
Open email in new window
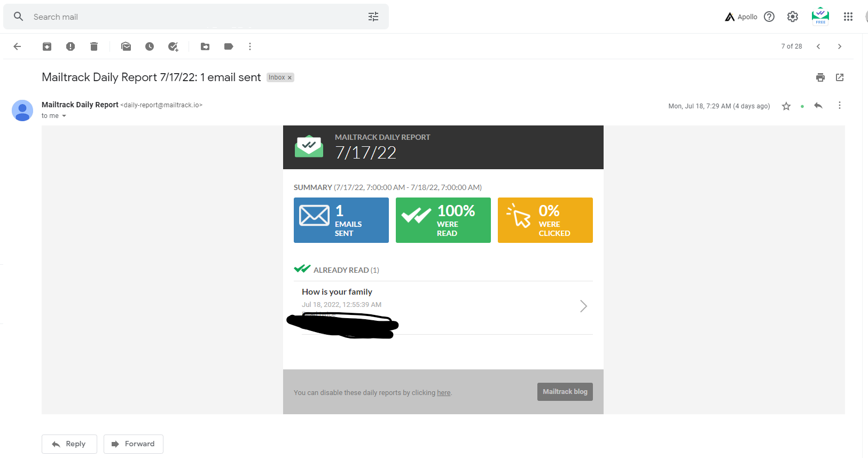click(840, 77)
